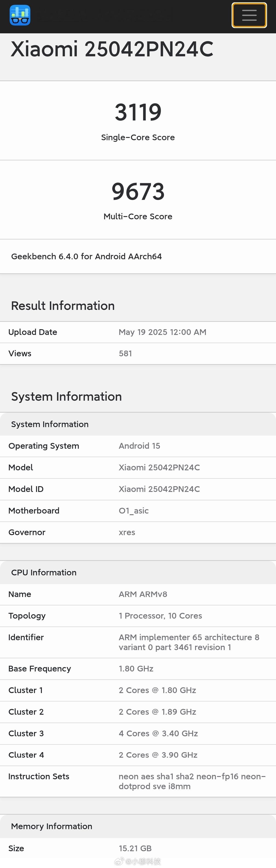Click the Model ID label
This screenshot has height=868, width=276.
point(26,489)
